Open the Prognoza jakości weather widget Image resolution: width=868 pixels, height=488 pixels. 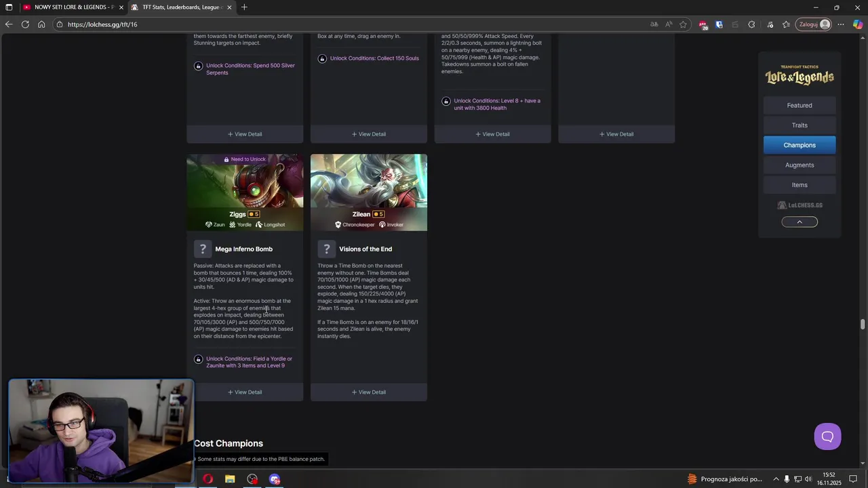pyautogui.click(x=724, y=479)
